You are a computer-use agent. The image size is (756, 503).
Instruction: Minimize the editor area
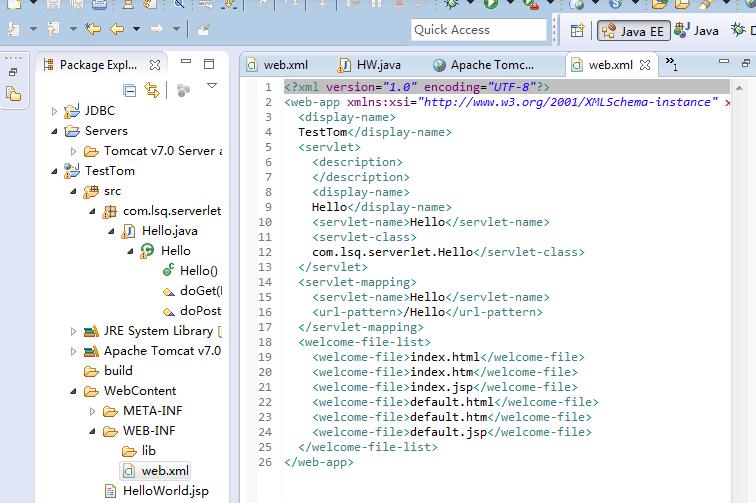click(x=724, y=61)
